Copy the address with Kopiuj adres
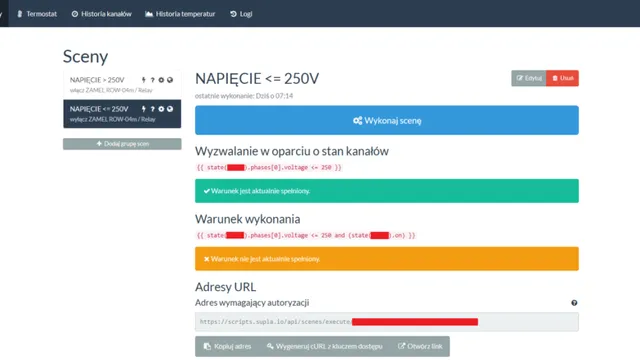This screenshot has height=360, width=640. click(x=227, y=347)
